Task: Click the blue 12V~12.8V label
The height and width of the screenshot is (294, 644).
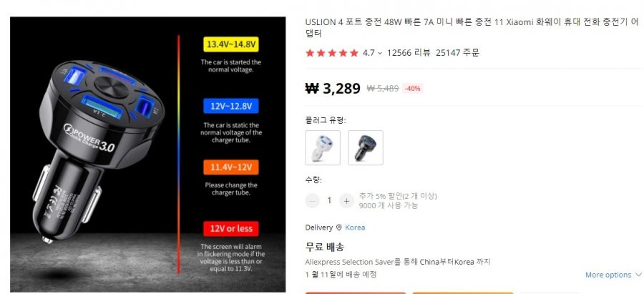Action: [231, 106]
